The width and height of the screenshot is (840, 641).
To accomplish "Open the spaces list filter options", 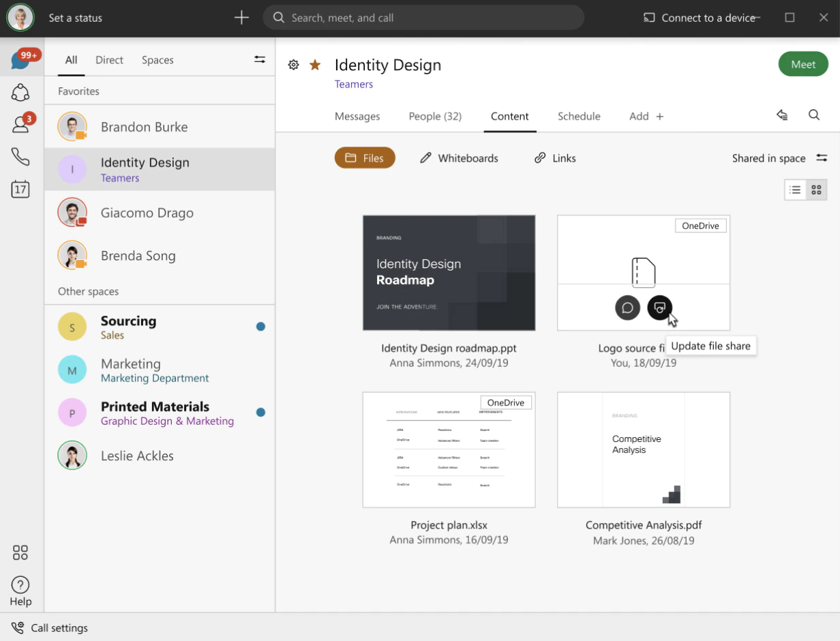I will [260, 60].
